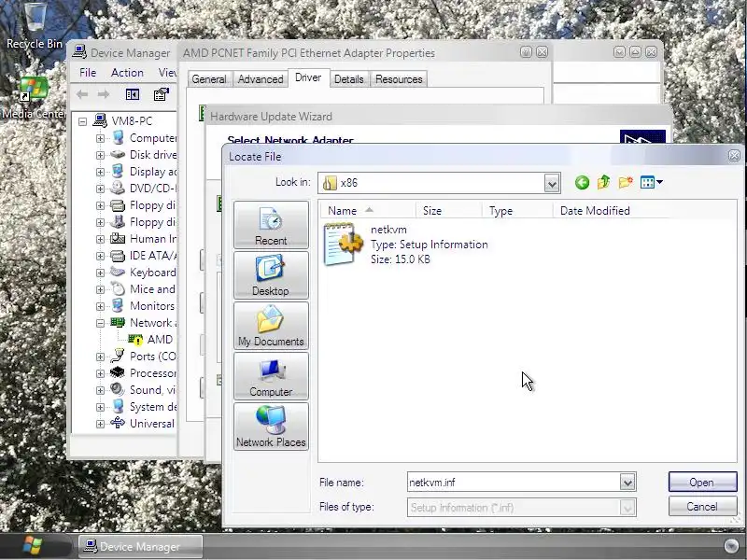The width and height of the screenshot is (747, 560).
Task: Close the Locate File dialog
Action: [x=734, y=156]
